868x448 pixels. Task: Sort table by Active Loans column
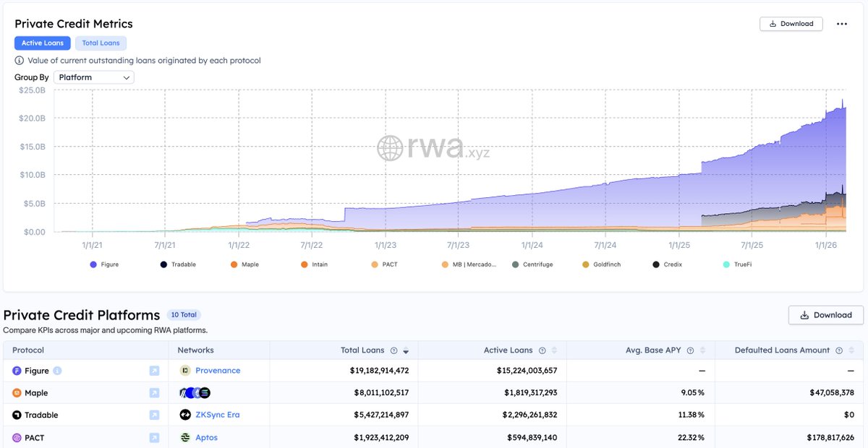coord(554,351)
